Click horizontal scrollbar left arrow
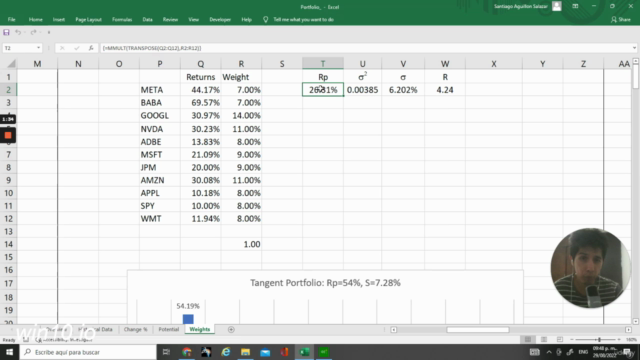Viewport: 640px width, 360px height. [x=393, y=329]
